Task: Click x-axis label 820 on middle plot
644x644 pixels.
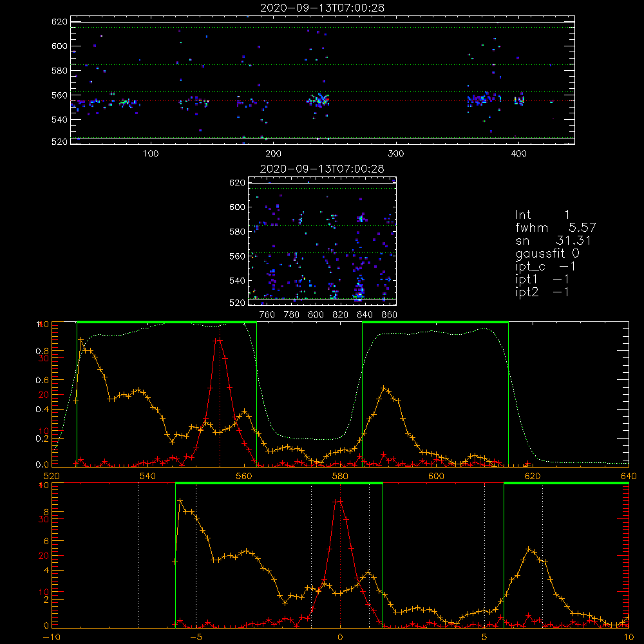Action: click(341, 315)
